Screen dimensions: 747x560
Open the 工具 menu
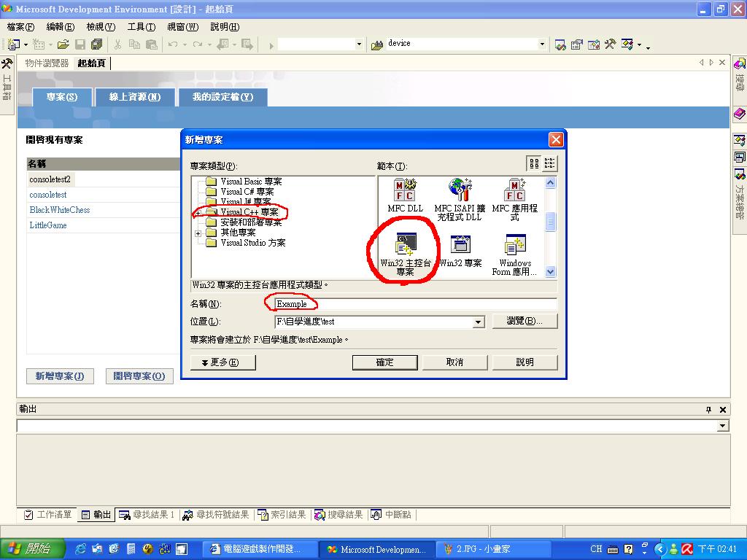click(142, 27)
